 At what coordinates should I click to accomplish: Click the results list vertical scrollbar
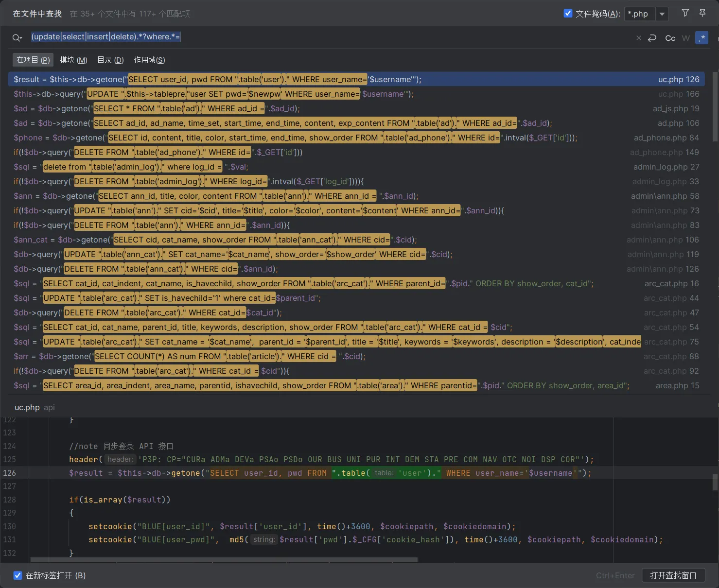tap(715, 107)
